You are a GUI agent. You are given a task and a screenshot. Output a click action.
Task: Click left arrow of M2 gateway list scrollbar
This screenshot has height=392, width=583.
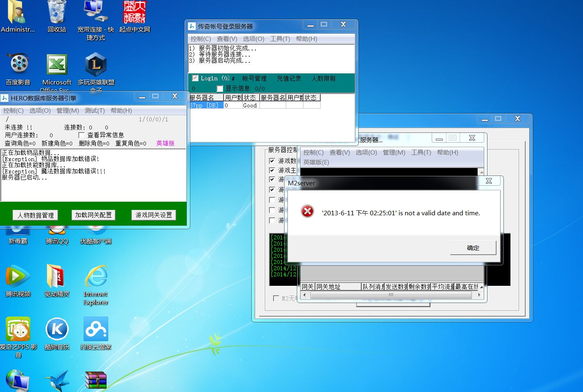pyautogui.click(x=304, y=295)
